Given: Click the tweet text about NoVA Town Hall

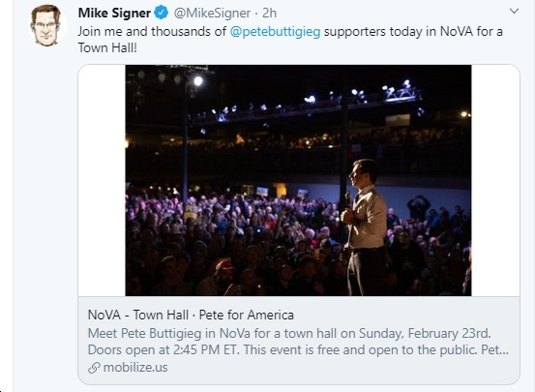Looking at the screenshot, I should coord(290,40).
